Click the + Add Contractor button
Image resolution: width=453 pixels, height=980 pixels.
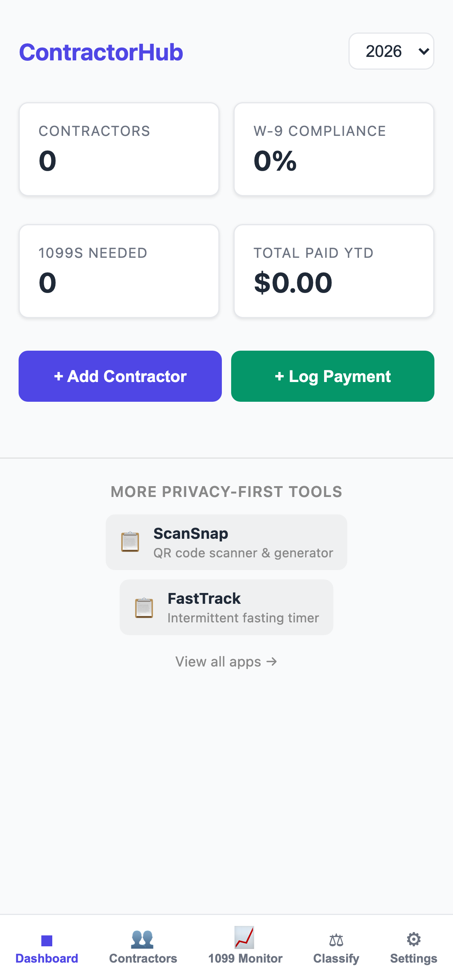[120, 376]
